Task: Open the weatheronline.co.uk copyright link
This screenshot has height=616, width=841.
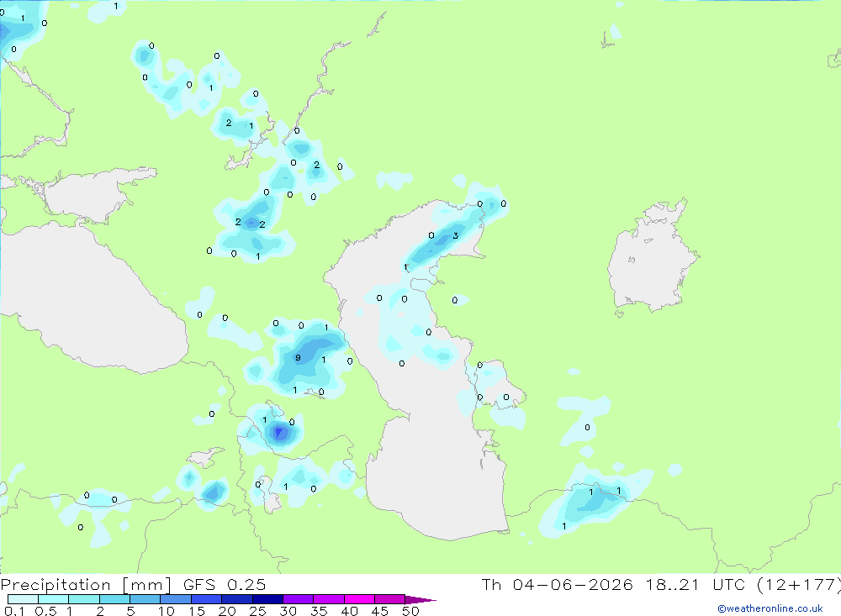Action: 770,608
